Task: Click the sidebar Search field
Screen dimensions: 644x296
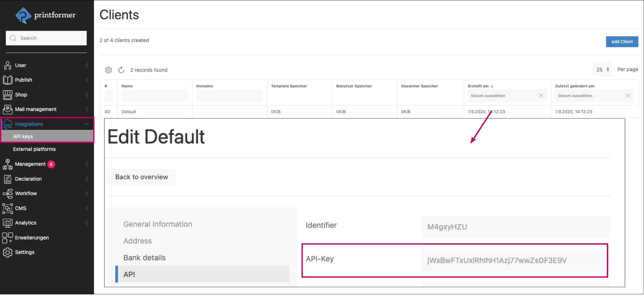Action: coord(46,38)
